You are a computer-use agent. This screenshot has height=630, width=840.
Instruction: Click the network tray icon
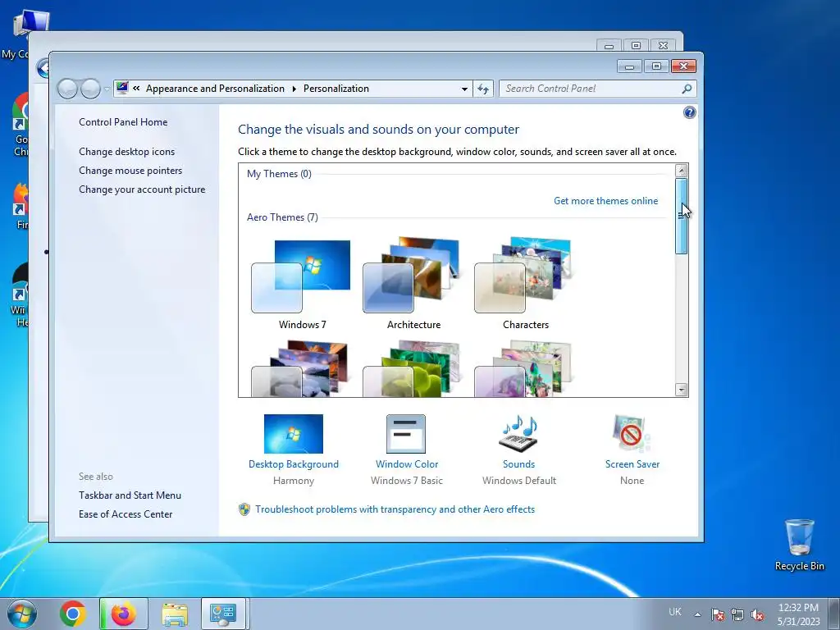(737, 614)
